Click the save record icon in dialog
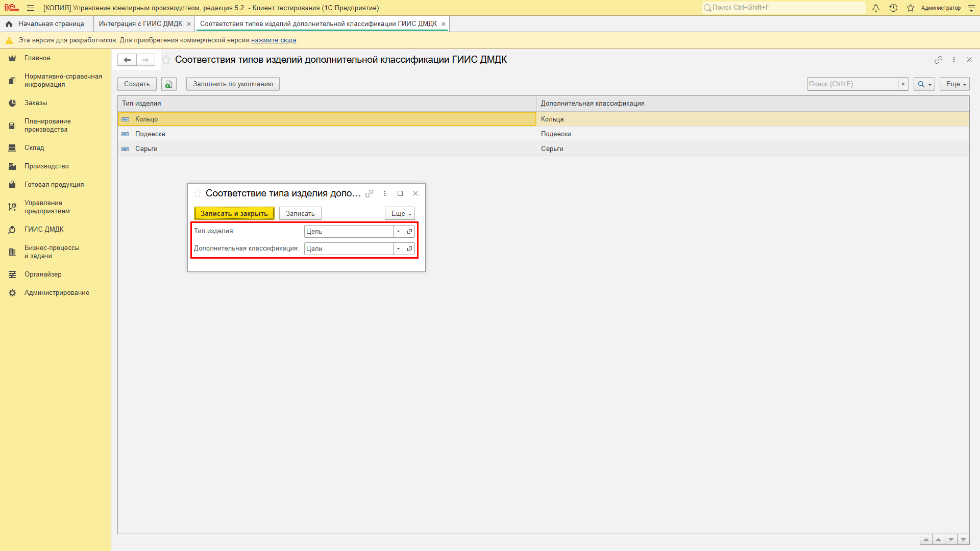The width and height of the screenshot is (980, 551). coord(300,213)
